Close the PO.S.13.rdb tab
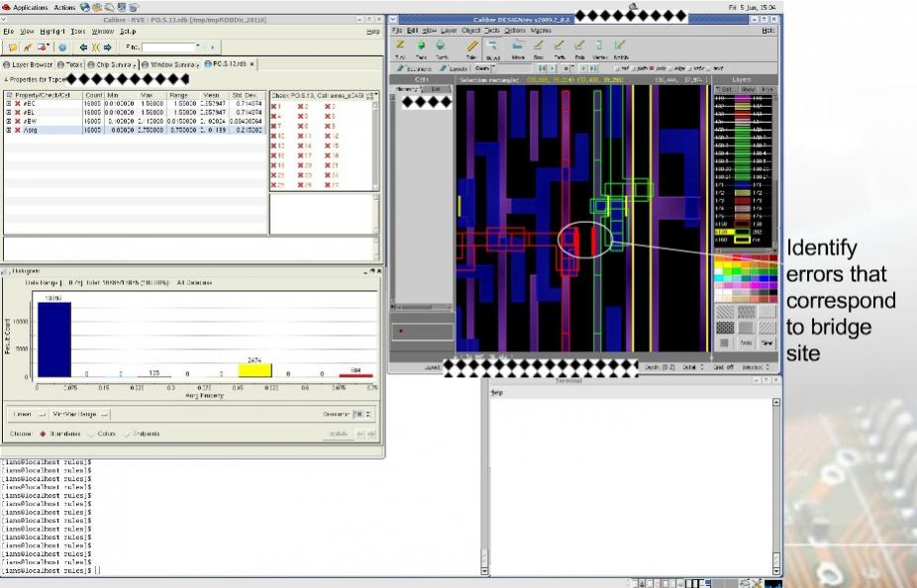The height and width of the screenshot is (588, 917). pyautogui.click(x=253, y=63)
